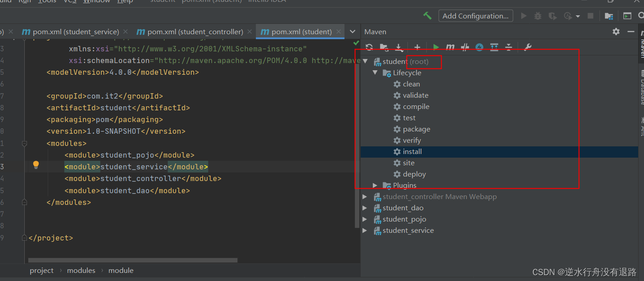Expand the student_pojo module node
Viewport: 644px width, 281px height.
365,219
